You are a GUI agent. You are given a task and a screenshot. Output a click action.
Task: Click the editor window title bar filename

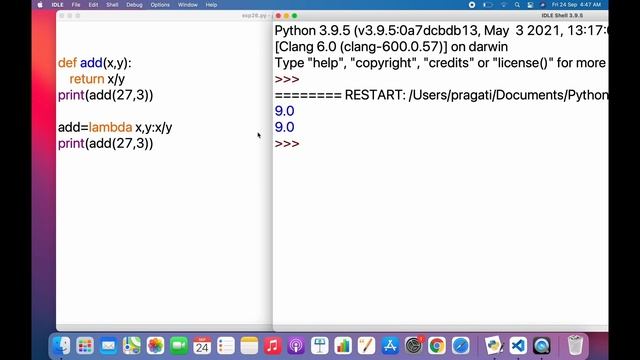(254, 16)
